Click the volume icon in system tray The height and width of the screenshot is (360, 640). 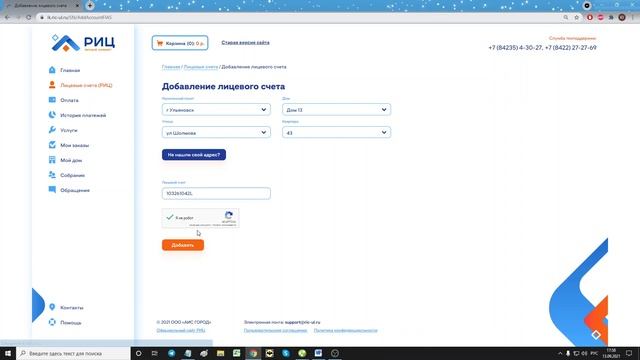click(584, 353)
